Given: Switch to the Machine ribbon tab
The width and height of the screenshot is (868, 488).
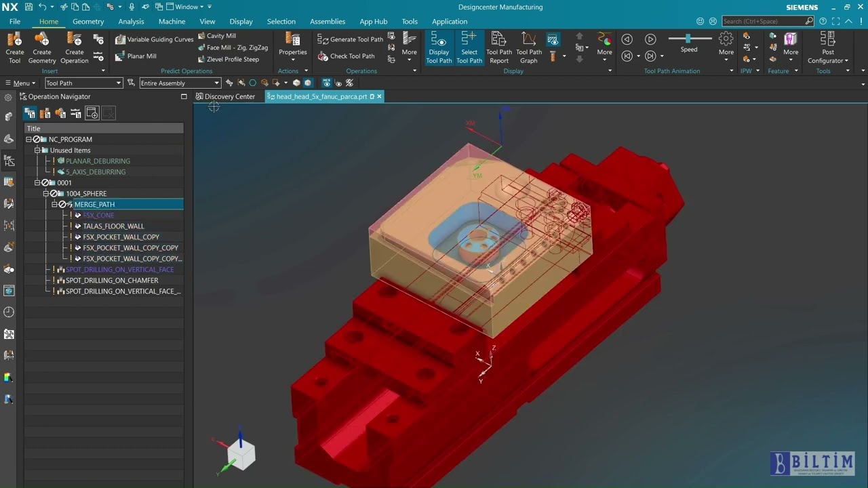Looking at the screenshot, I should point(172,22).
